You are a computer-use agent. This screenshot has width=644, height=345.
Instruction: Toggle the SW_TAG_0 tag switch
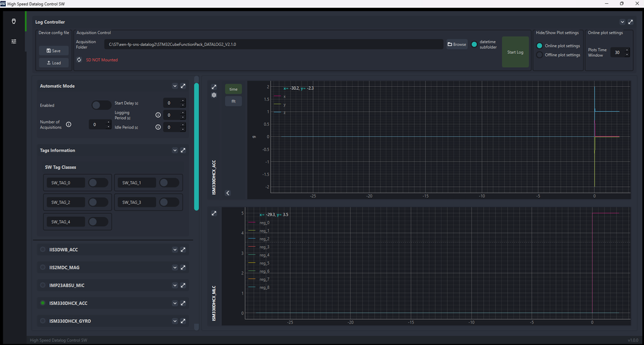click(x=98, y=183)
